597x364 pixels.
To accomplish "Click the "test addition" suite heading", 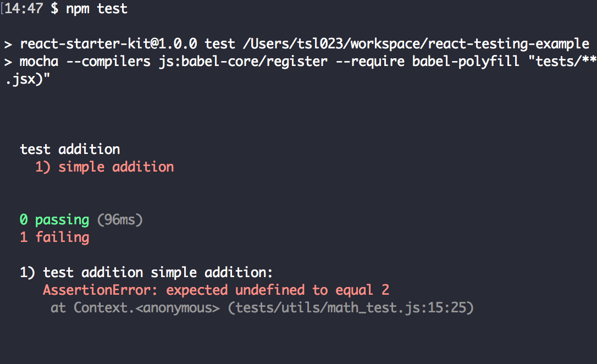I will tap(70, 149).
